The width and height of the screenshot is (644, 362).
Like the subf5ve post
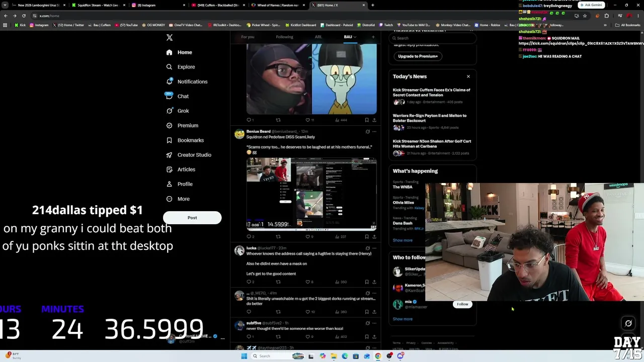(x=308, y=337)
